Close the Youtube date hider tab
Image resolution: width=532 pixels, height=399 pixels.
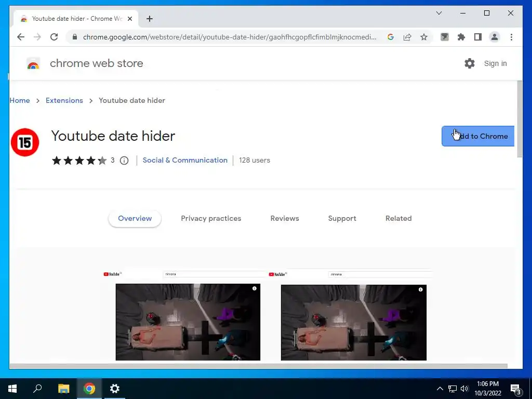[x=129, y=19]
